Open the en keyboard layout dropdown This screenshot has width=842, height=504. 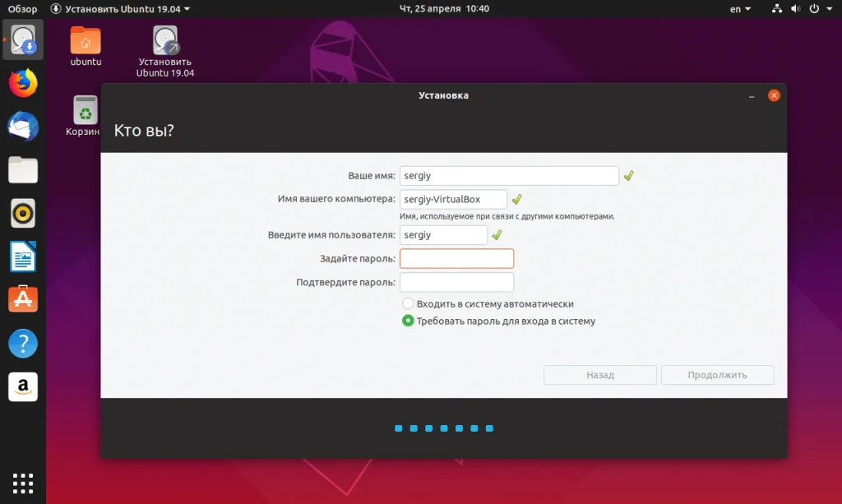coord(740,8)
